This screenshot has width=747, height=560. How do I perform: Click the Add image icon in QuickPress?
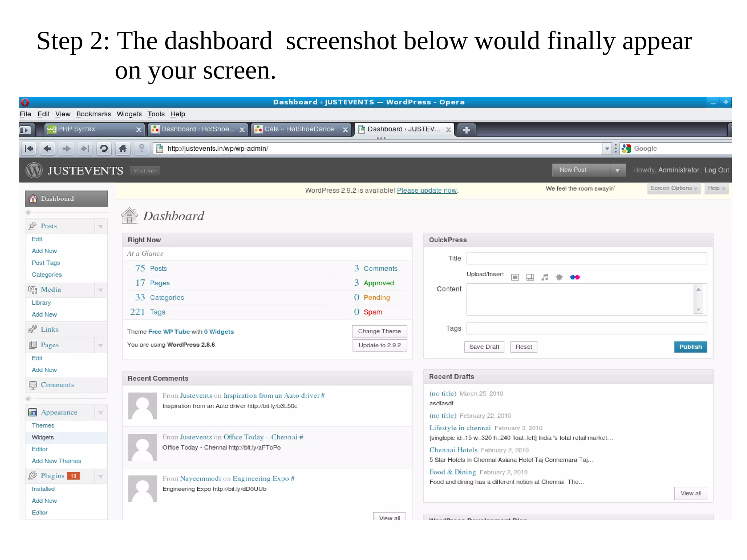point(515,277)
